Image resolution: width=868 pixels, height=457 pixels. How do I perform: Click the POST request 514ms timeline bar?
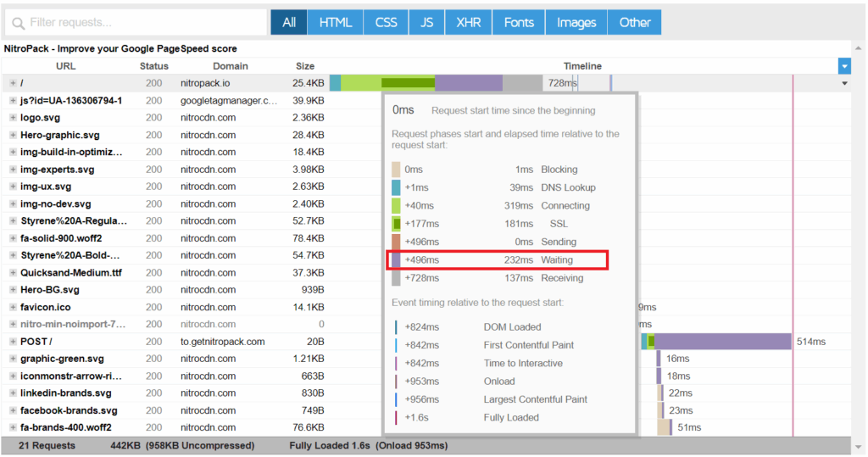(716, 341)
